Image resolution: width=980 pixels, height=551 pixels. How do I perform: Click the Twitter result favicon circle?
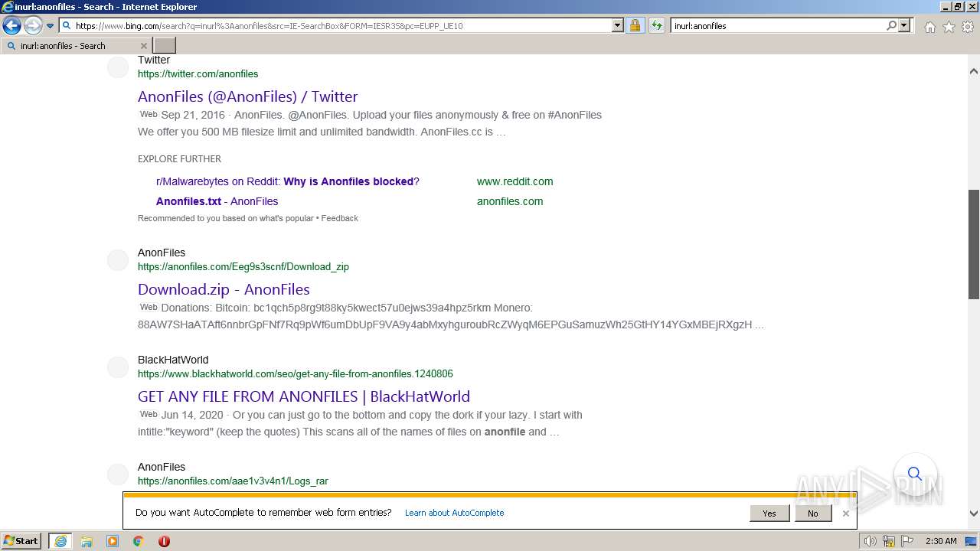coord(118,67)
